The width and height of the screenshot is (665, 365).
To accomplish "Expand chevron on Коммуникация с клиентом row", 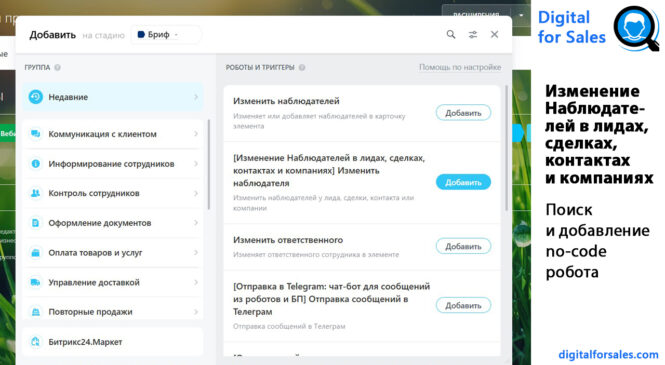I will (x=196, y=134).
